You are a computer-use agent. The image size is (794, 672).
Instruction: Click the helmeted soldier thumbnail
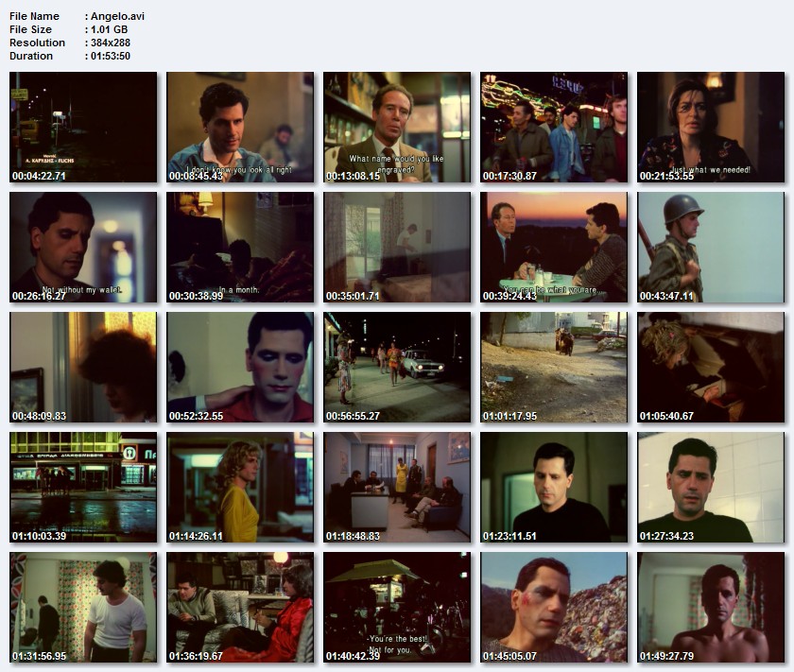(x=711, y=248)
